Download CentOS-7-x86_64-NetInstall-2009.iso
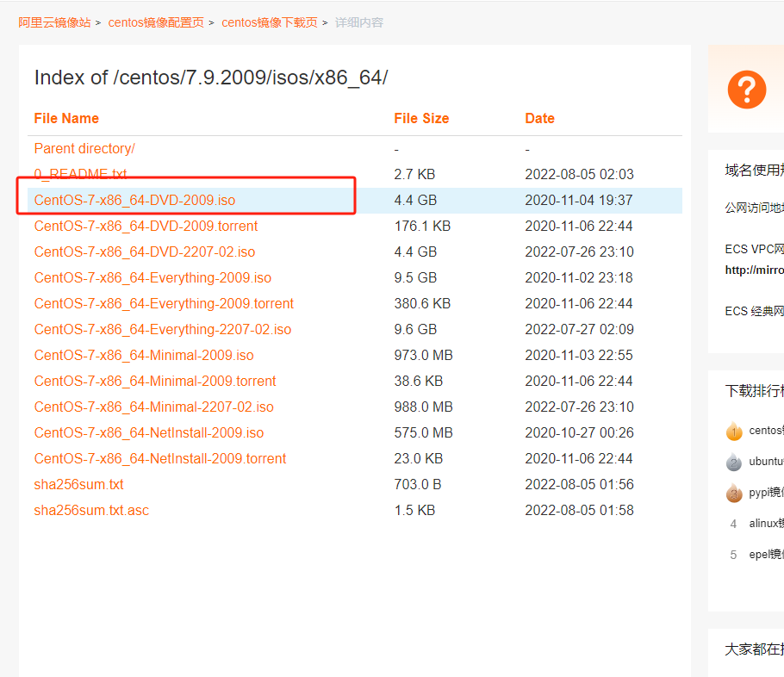The image size is (784, 677). (149, 432)
